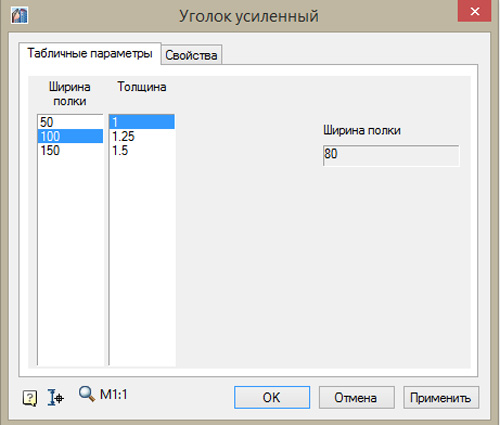Choose thickness 1.5 in the Толщина list
Image resolution: width=500 pixels, height=425 pixels.
[142, 150]
